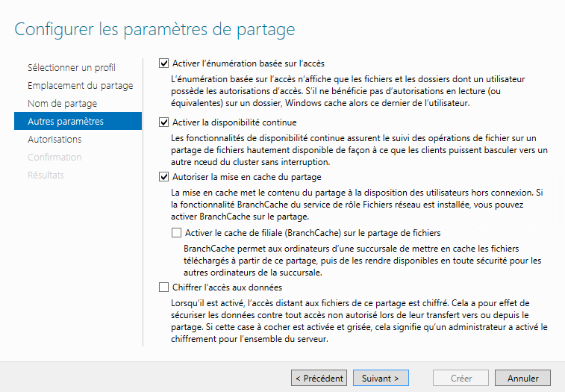
Task: Select the highlighted Autres paramètres step
Action: click(78, 121)
